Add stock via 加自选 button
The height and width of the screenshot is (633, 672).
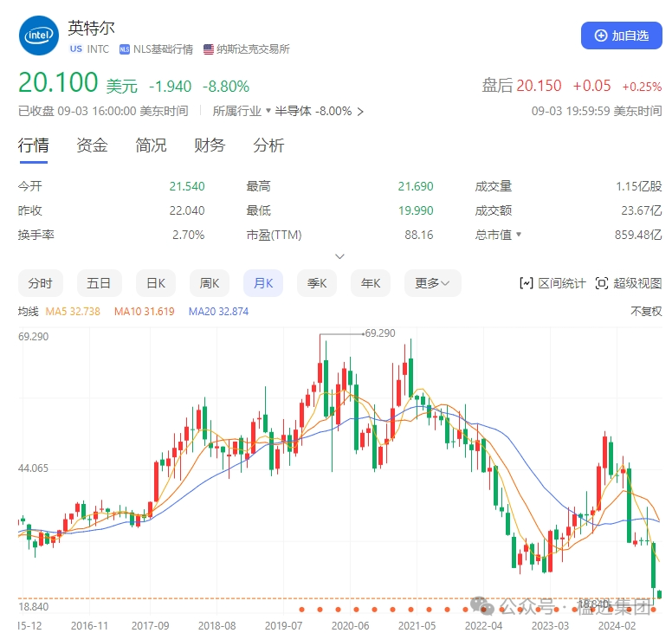622,36
